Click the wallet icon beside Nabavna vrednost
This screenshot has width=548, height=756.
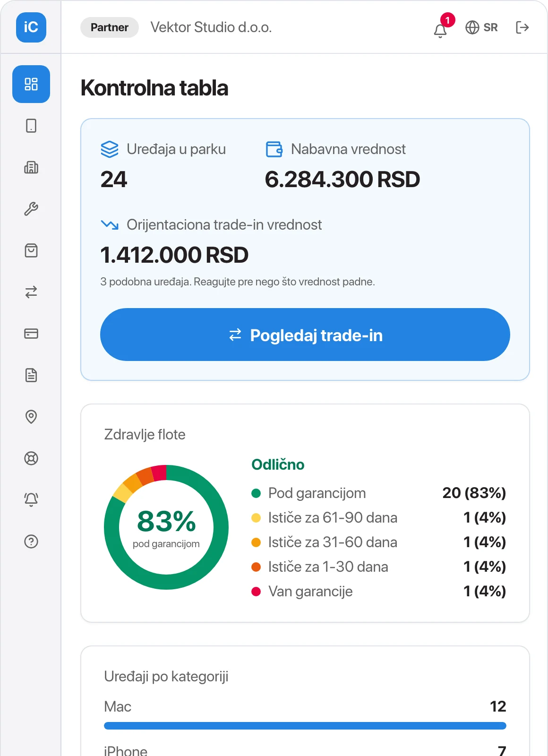tap(274, 149)
